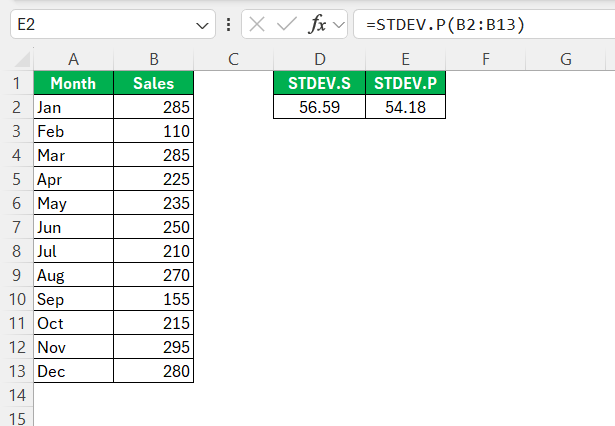Select the Mar cell
The image size is (615, 426).
(73, 155)
